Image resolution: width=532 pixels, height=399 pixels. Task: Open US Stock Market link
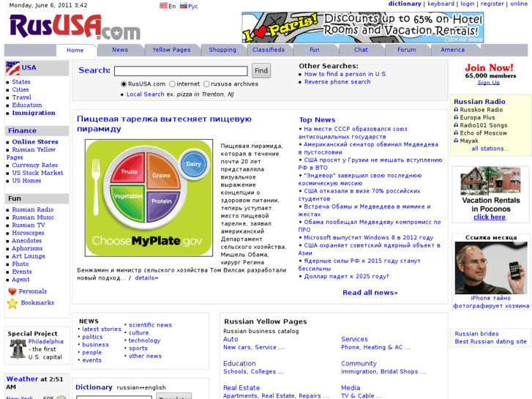pos(37,173)
